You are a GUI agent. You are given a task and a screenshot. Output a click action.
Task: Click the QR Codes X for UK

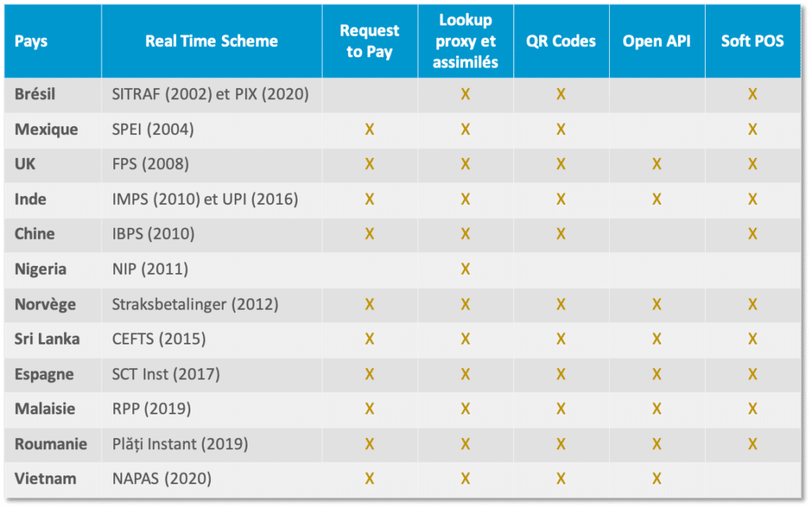click(x=561, y=164)
